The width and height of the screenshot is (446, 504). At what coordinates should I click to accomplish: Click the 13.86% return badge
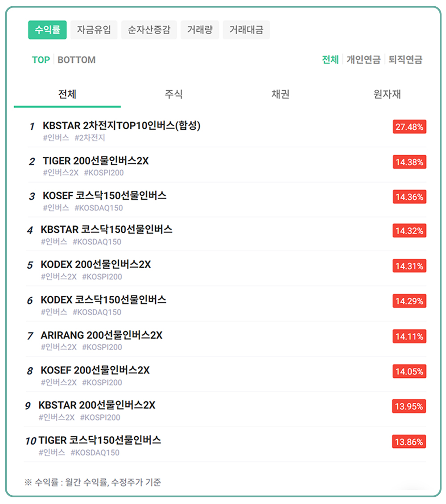pos(409,442)
